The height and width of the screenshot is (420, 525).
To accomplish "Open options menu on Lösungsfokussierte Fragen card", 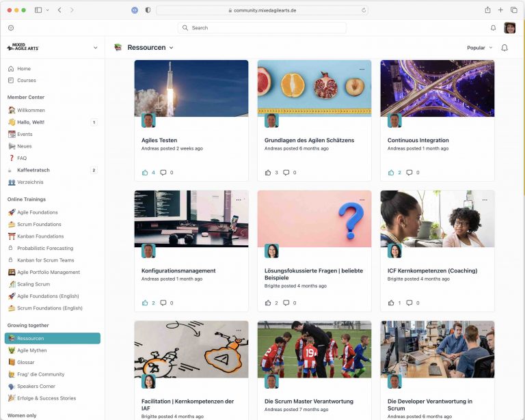I will point(362,199).
